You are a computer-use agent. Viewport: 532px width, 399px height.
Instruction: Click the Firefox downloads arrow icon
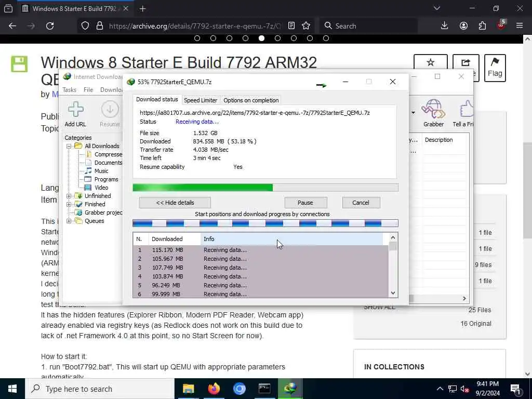(x=445, y=26)
